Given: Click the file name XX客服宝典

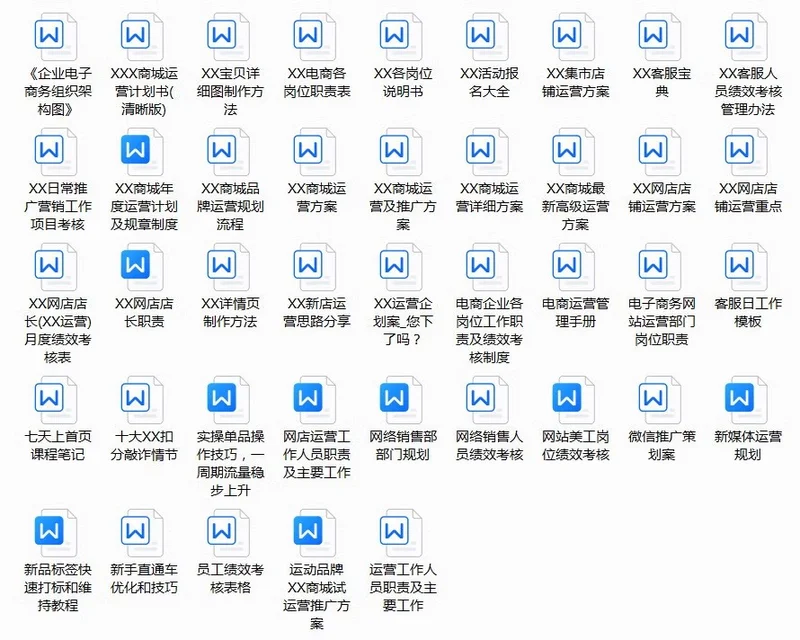Looking at the screenshot, I should [x=662, y=83].
